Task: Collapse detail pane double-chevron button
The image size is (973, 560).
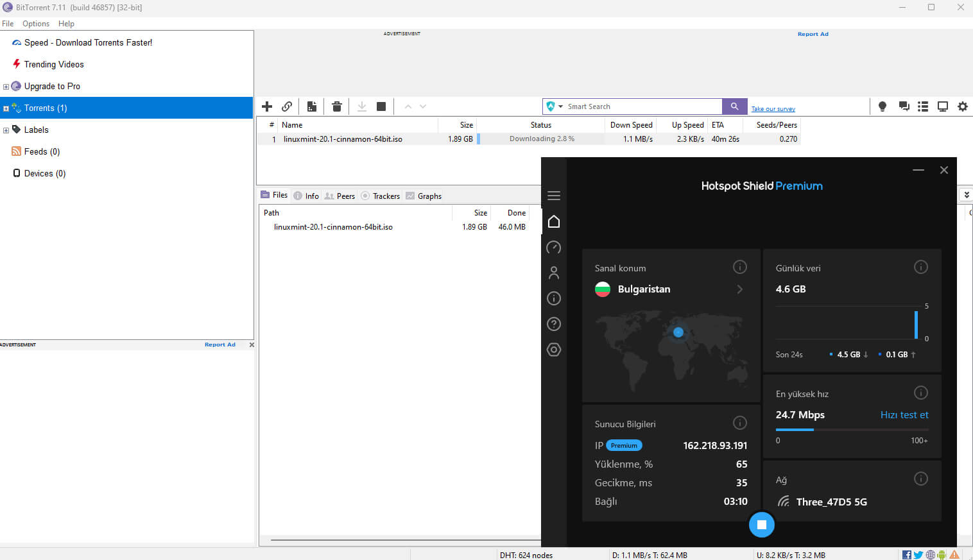Action: point(967,195)
